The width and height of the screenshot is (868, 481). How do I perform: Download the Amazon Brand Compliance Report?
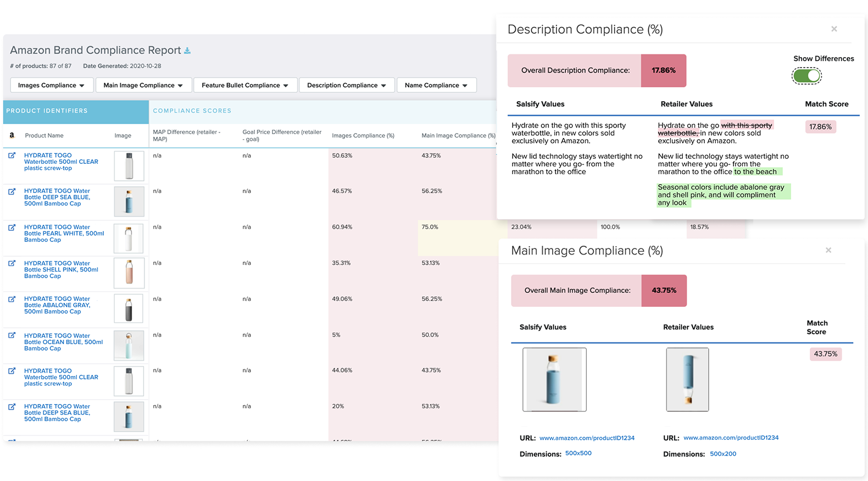point(187,51)
